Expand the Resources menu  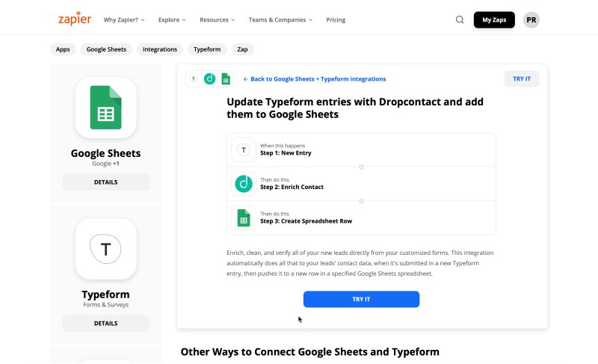218,20
